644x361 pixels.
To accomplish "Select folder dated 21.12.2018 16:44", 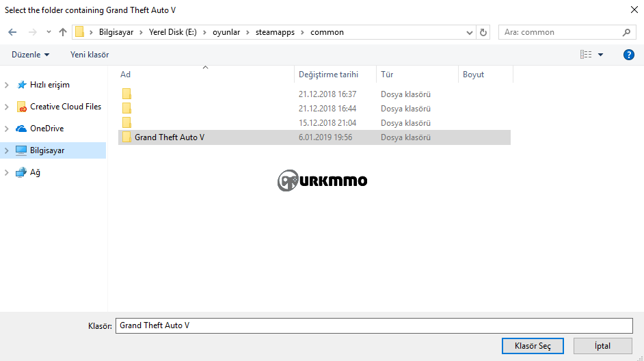I will pos(314,109).
